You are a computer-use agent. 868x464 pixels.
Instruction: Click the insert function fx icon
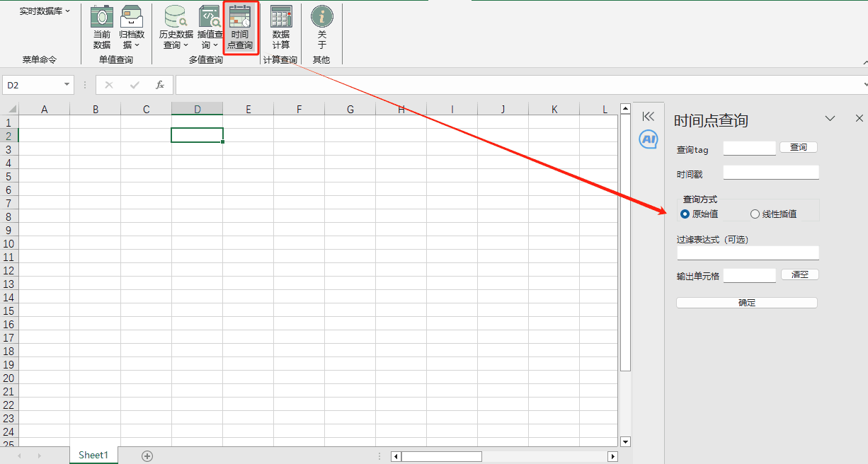pyautogui.click(x=160, y=85)
